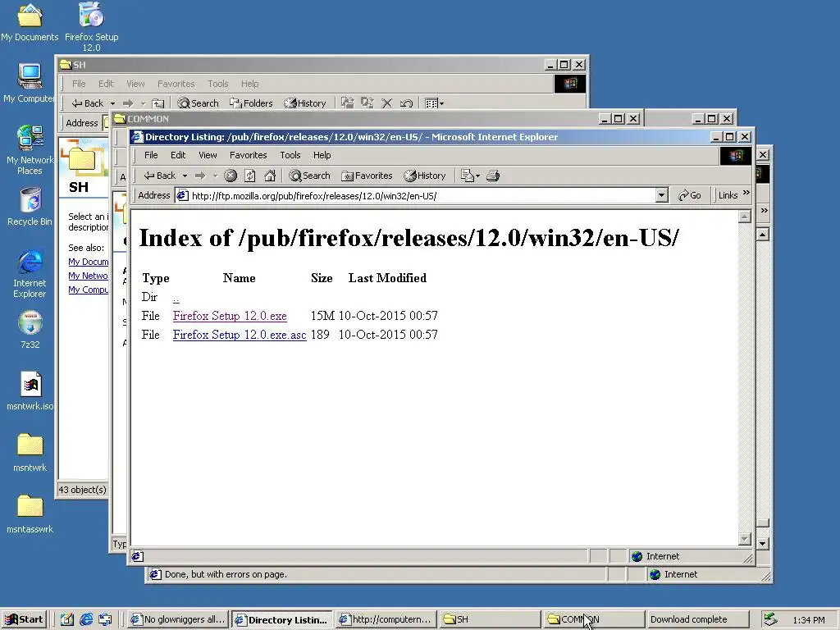Click the Refresh icon in Internet Explorer toolbar
The height and width of the screenshot is (630, 840).
coord(249,176)
